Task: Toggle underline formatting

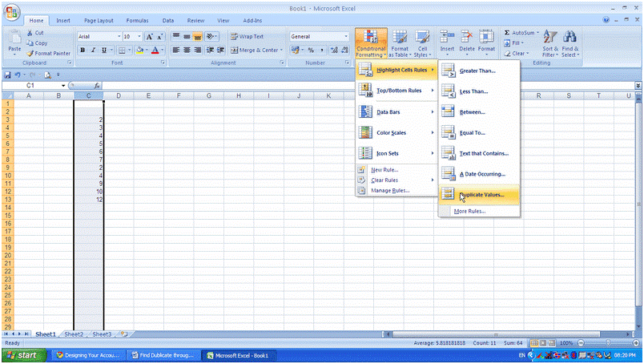Action: 104,51
